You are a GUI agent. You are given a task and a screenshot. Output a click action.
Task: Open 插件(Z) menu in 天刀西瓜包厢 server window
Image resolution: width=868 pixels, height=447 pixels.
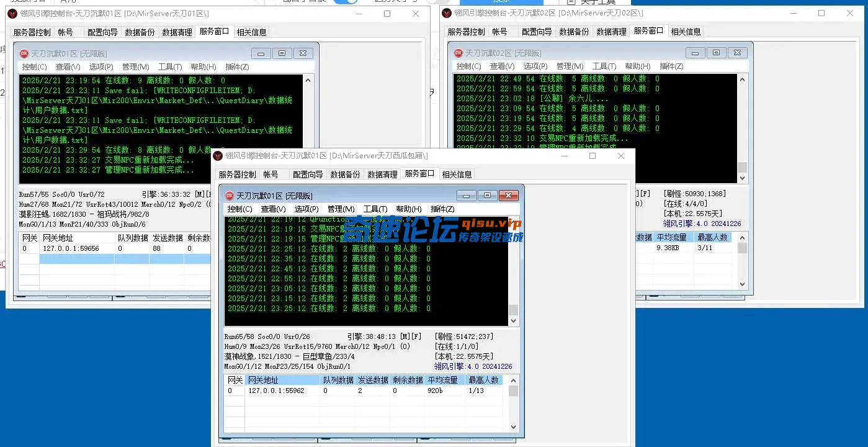tap(442, 209)
